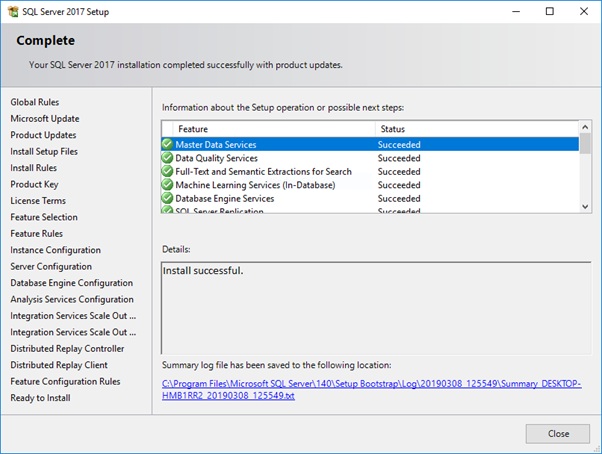Click the SQL Server Setup title bar icon
The image size is (602, 454).
click(x=13, y=12)
